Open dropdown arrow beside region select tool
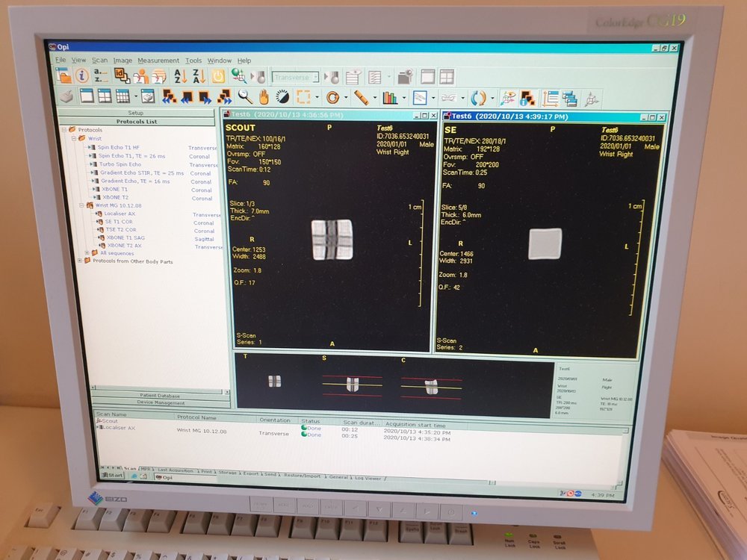747x560 pixels. 317,98
